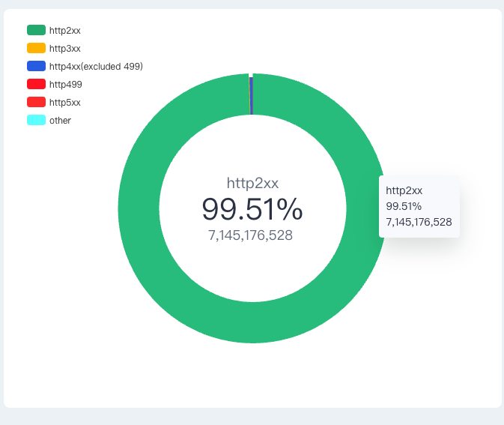
Task: Click the cyan 'other' legend swatch
Action: [36, 120]
